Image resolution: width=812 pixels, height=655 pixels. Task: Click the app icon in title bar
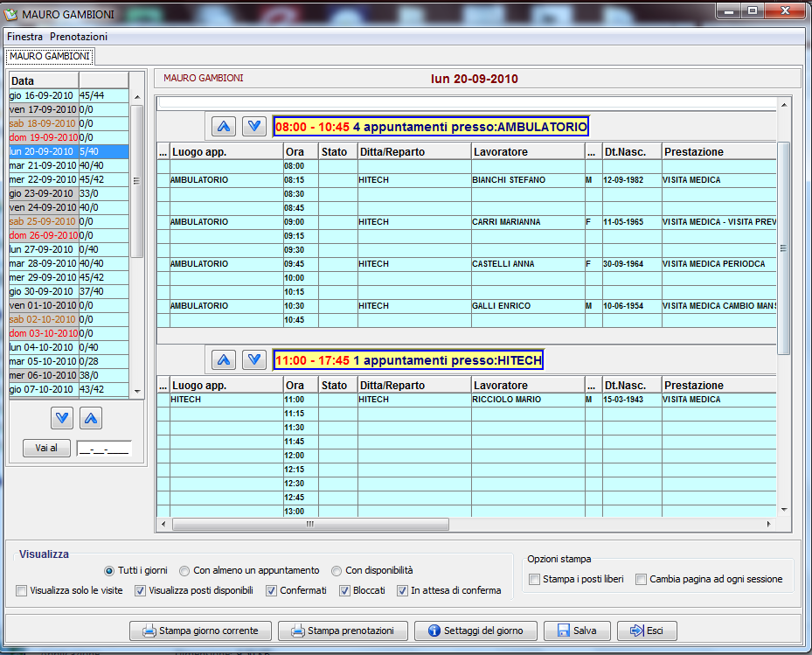click(10, 15)
